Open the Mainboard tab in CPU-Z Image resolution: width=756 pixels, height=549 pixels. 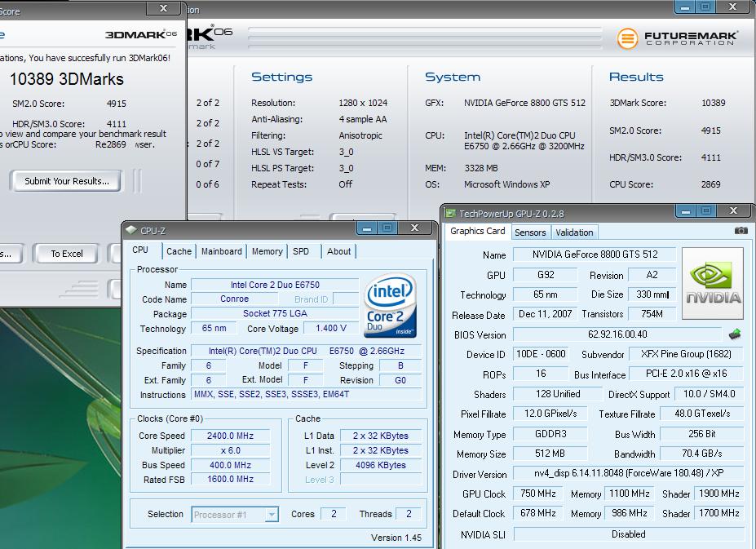tap(221, 251)
